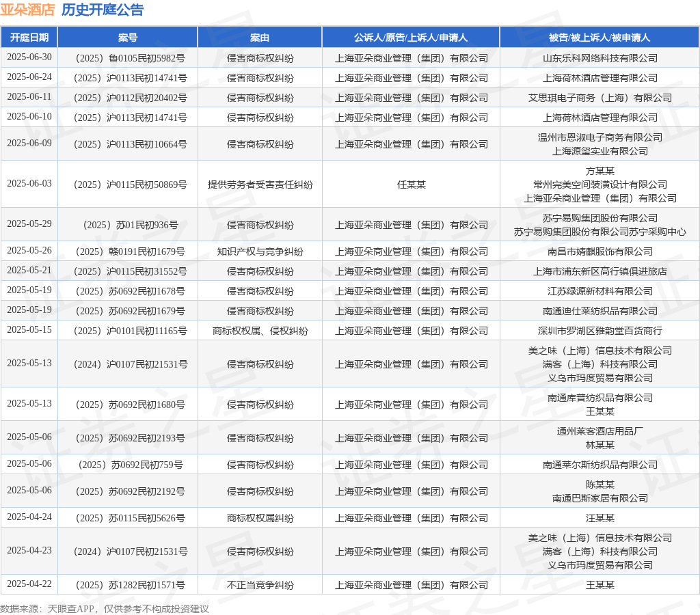Click defendant 上海源玺实业有限公司
This screenshot has width=700, height=615.
coord(600,151)
